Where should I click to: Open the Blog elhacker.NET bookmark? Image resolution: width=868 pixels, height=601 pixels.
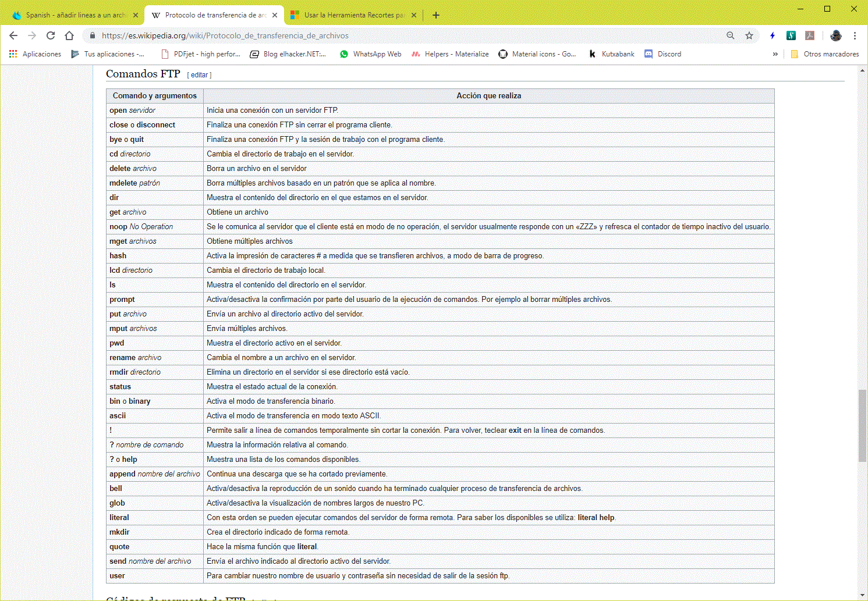[288, 54]
